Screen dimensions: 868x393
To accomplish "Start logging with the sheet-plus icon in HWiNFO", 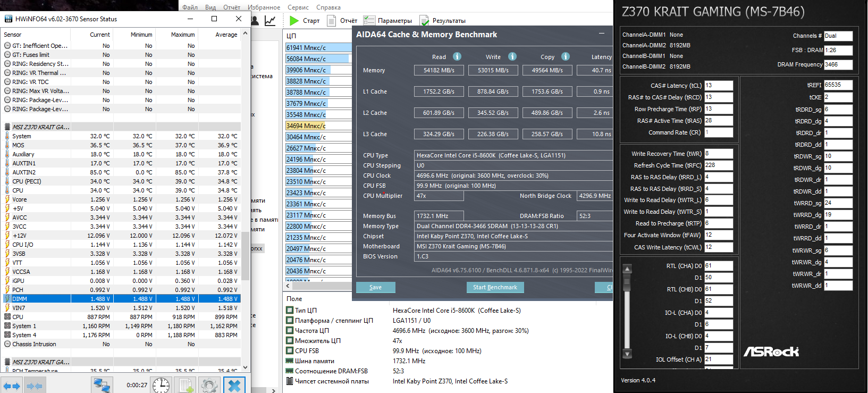I will click(186, 386).
